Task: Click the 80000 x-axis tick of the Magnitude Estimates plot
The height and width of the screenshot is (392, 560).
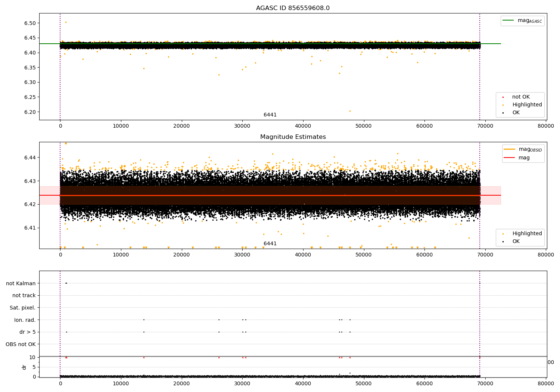Action: (545, 255)
